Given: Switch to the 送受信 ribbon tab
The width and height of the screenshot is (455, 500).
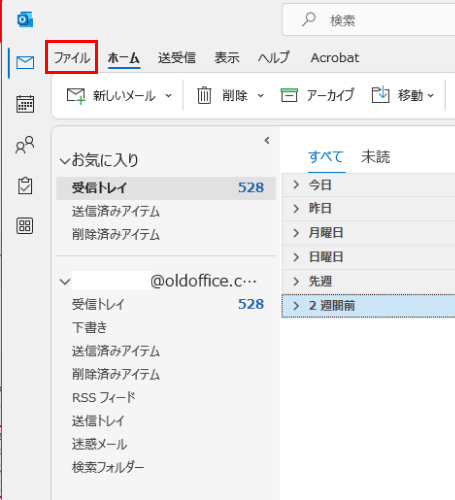Looking at the screenshot, I should point(177,58).
